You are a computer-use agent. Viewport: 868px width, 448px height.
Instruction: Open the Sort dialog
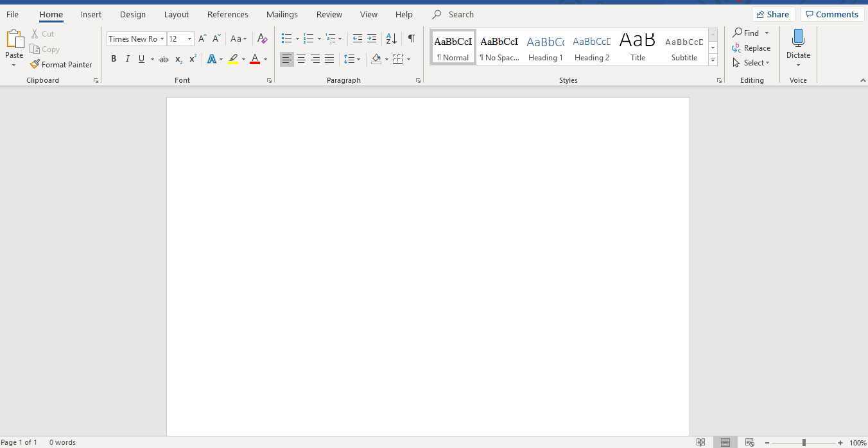(390, 39)
